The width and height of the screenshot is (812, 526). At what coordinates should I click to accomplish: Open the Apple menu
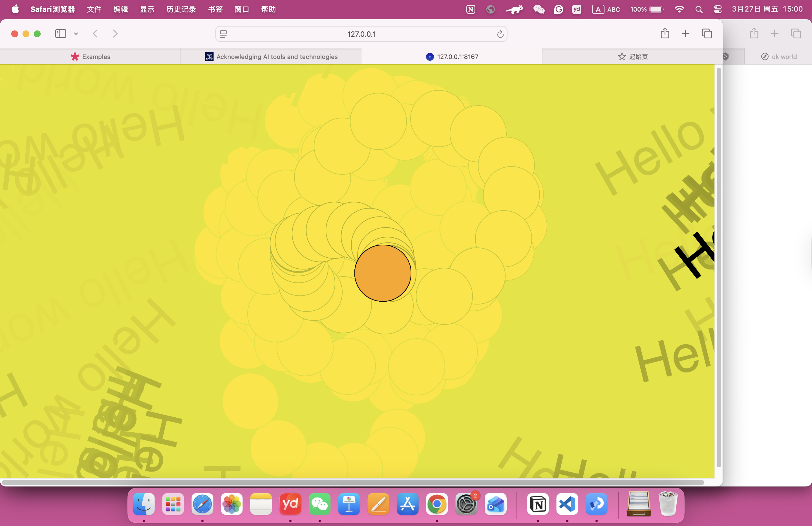[x=15, y=9]
